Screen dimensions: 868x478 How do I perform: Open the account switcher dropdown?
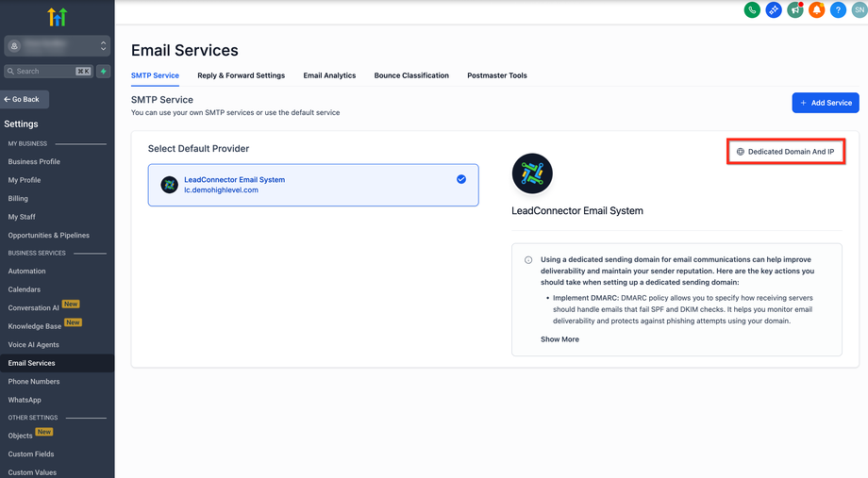tap(57, 45)
